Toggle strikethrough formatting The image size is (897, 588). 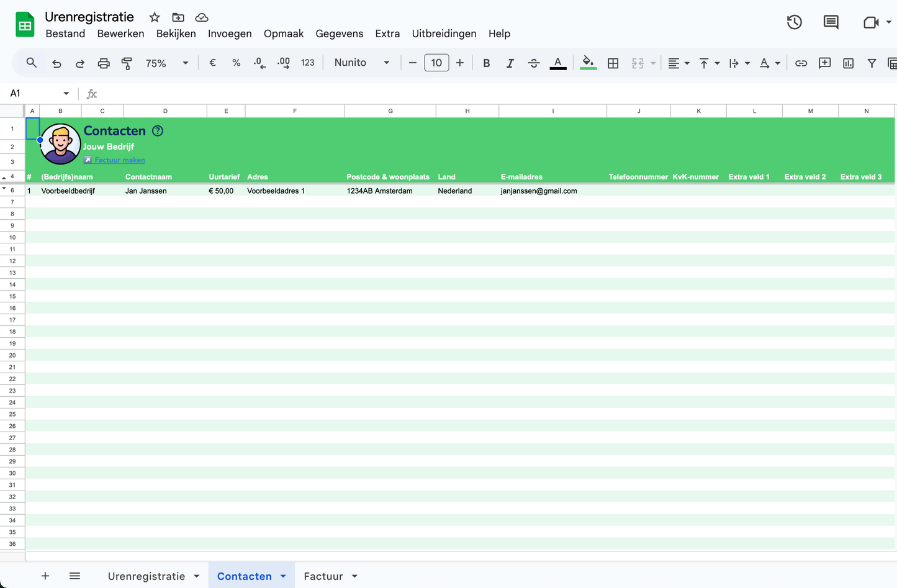[533, 63]
